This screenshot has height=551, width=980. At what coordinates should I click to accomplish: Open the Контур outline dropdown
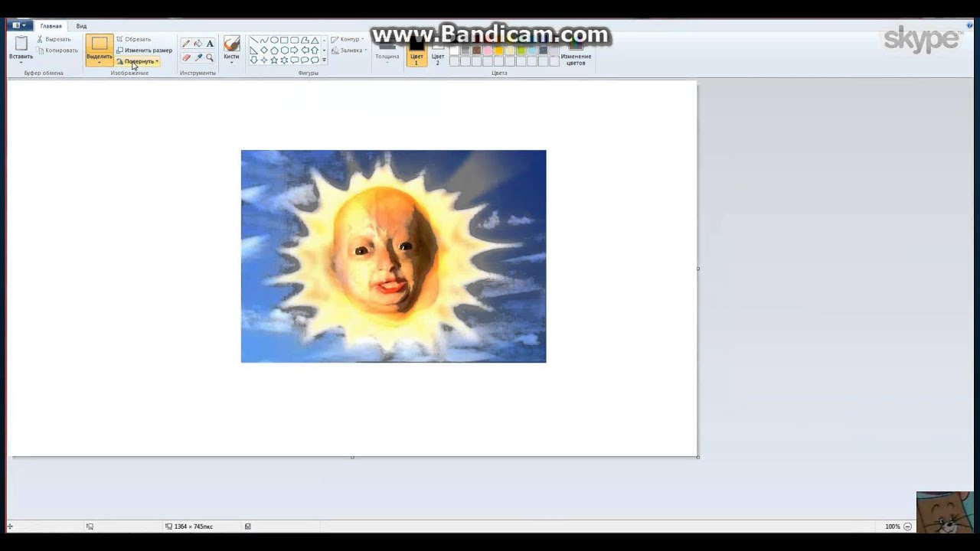(x=347, y=39)
